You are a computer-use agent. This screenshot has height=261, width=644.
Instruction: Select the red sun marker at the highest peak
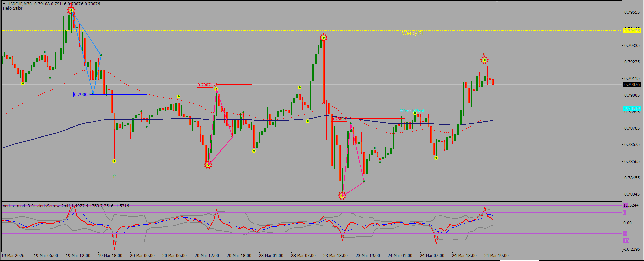point(71,10)
